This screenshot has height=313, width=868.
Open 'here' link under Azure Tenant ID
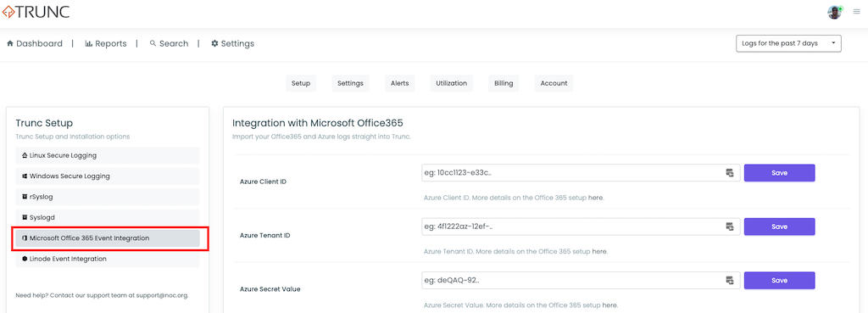(599, 252)
